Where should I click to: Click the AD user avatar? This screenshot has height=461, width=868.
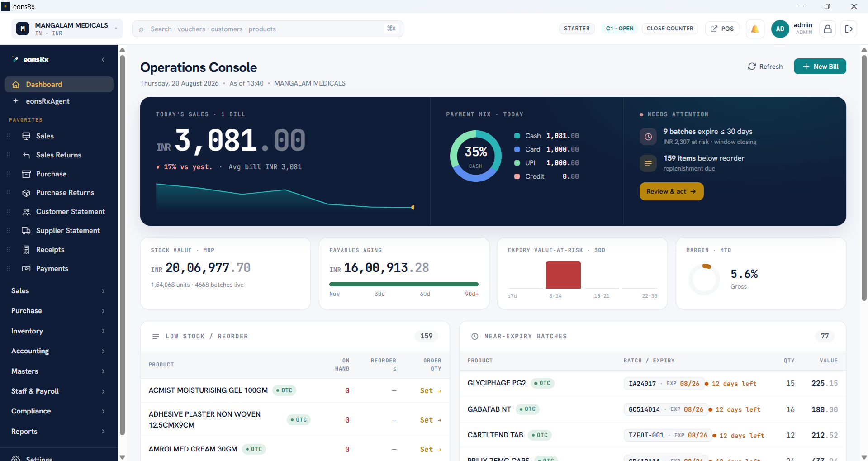(x=780, y=29)
